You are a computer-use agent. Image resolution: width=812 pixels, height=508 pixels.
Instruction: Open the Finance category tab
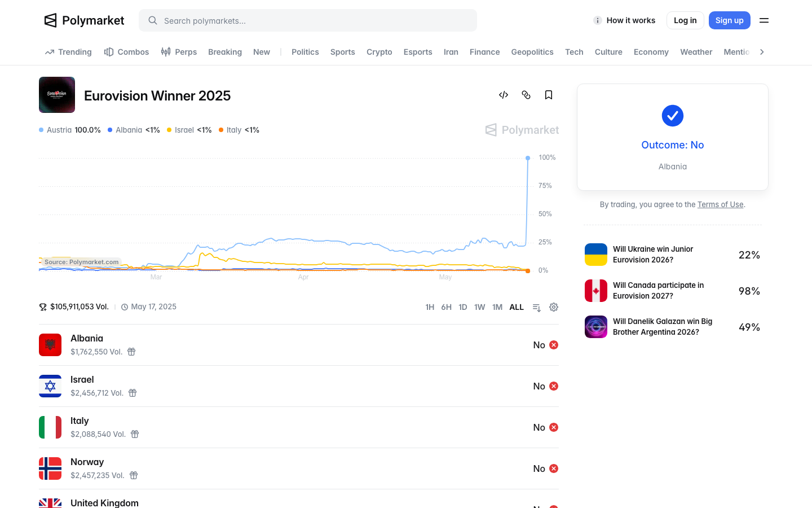[485, 52]
